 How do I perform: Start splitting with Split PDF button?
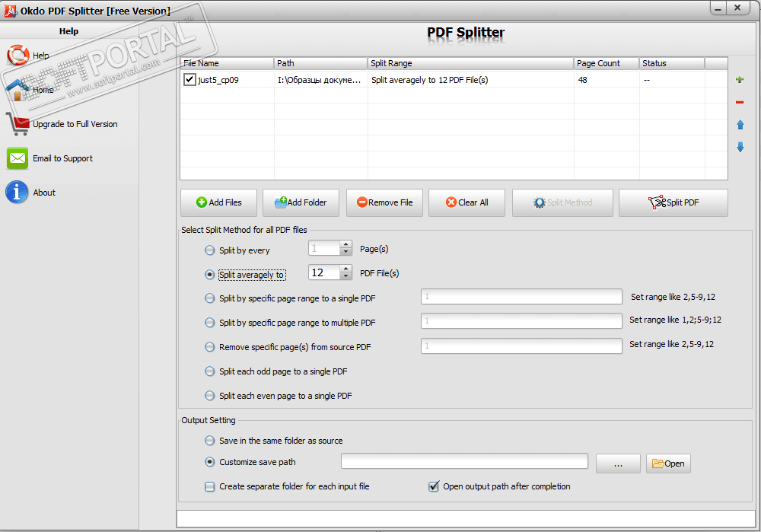point(673,202)
